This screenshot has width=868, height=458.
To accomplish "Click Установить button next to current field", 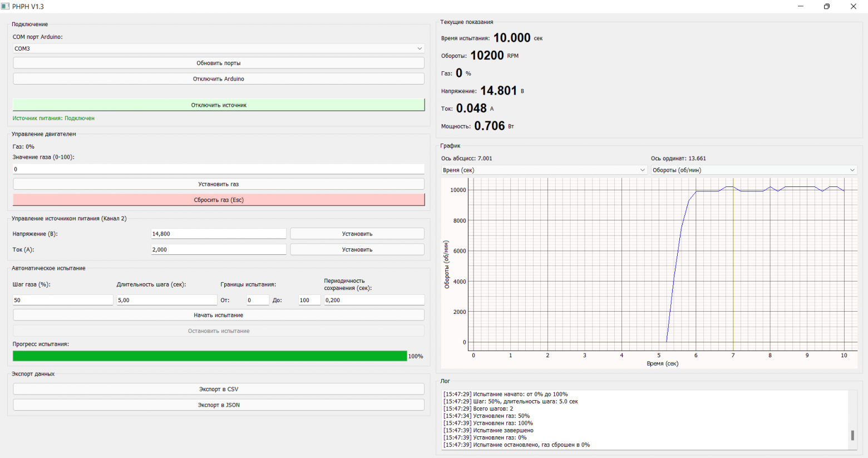I will click(357, 249).
